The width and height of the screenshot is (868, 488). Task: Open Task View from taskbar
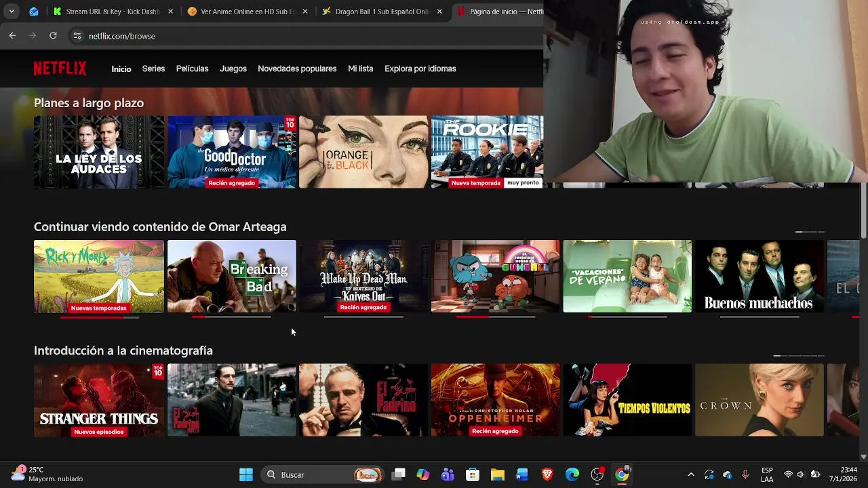(399, 474)
